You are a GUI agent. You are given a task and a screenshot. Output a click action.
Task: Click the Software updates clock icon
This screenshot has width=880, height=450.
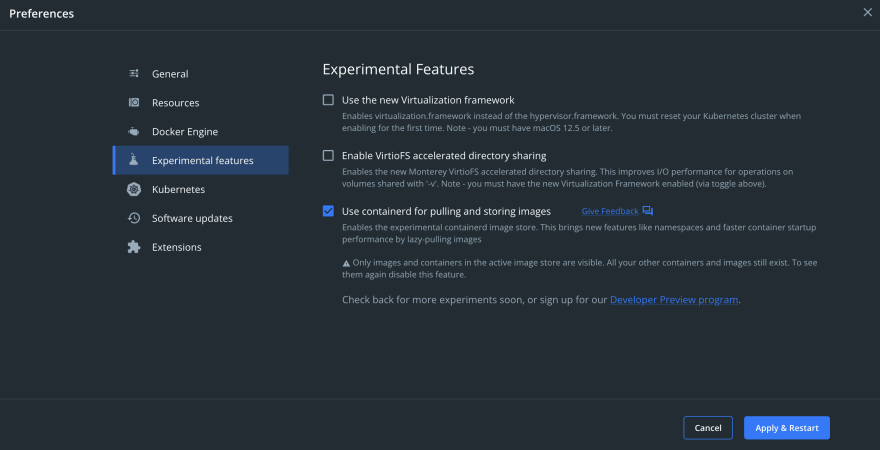point(134,218)
